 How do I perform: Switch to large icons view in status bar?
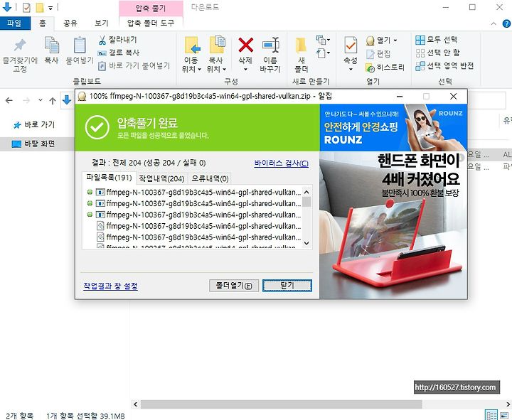pyautogui.click(x=504, y=415)
